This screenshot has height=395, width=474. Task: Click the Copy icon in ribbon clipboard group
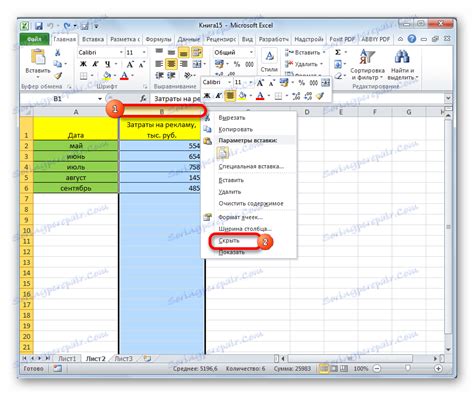pos(58,64)
